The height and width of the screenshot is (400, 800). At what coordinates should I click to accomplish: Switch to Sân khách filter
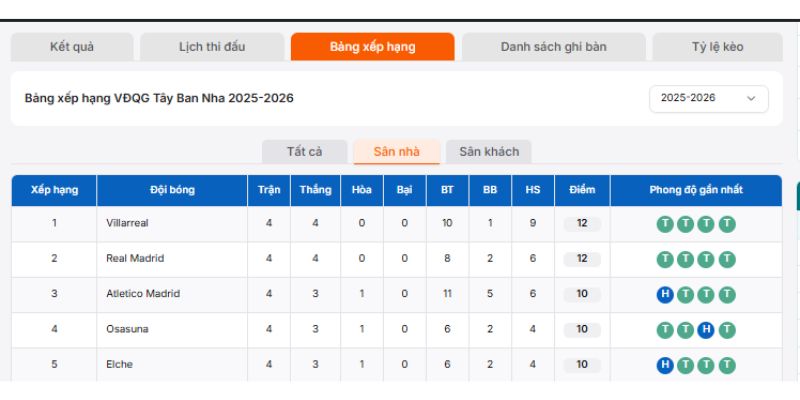489,152
